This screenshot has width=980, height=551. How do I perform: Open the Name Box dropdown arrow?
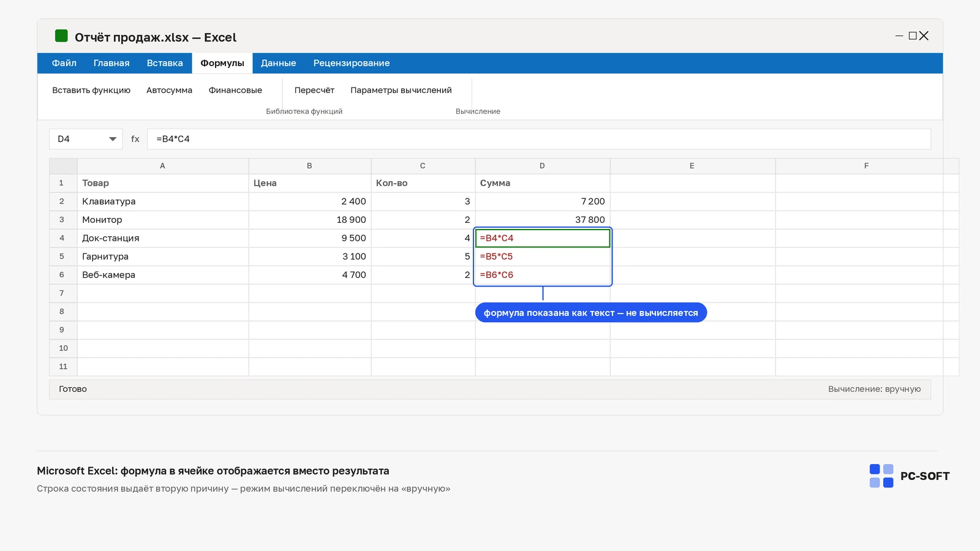point(113,139)
